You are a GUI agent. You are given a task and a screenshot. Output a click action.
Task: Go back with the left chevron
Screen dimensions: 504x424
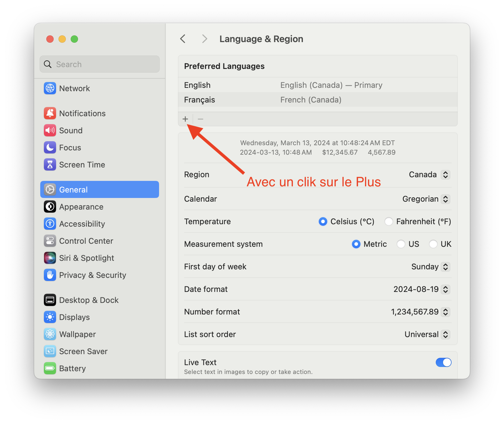[x=183, y=39]
